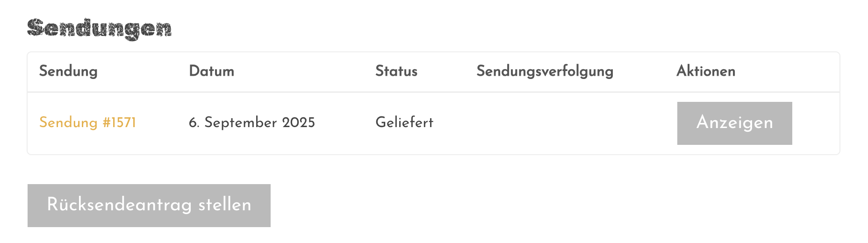Click the word Rücksendeantrag on the gray button
The height and width of the screenshot is (243, 868).
point(120,205)
